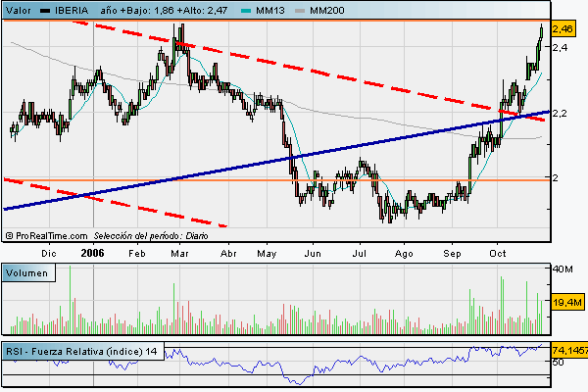This screenshot has width=588, height=392.
Task: Click the 'Abr' month label
Action: click(x=228, y=254)
